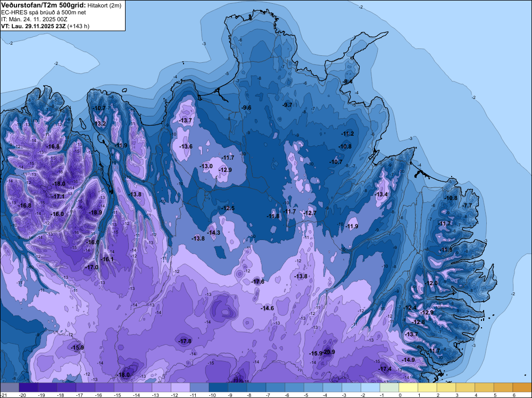Click the -18.9 temperature value

coord(95,212)
